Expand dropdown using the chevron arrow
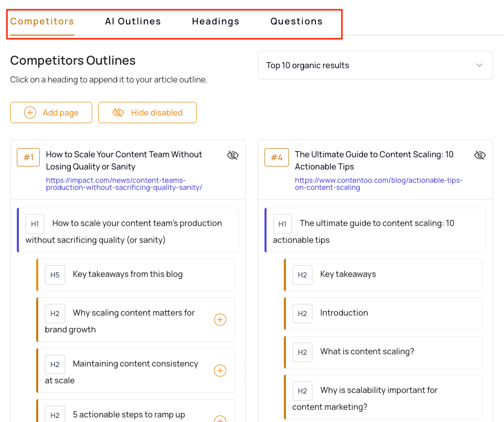This screenshot has height=422, width=504. click(479, 65)
